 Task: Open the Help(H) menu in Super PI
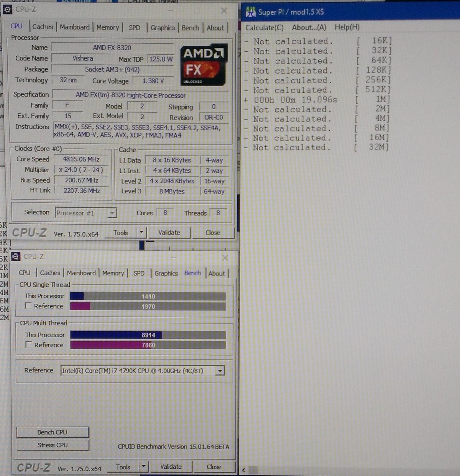pos(347,27)
